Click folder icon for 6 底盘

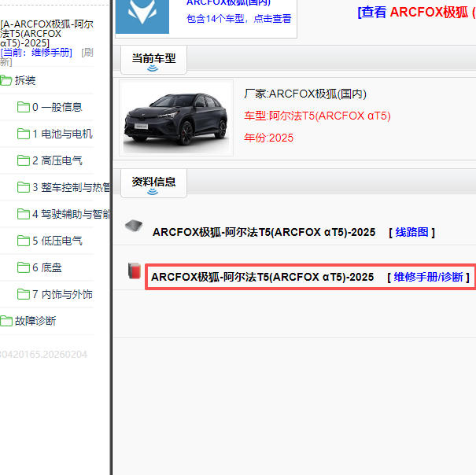coord(24,267)
